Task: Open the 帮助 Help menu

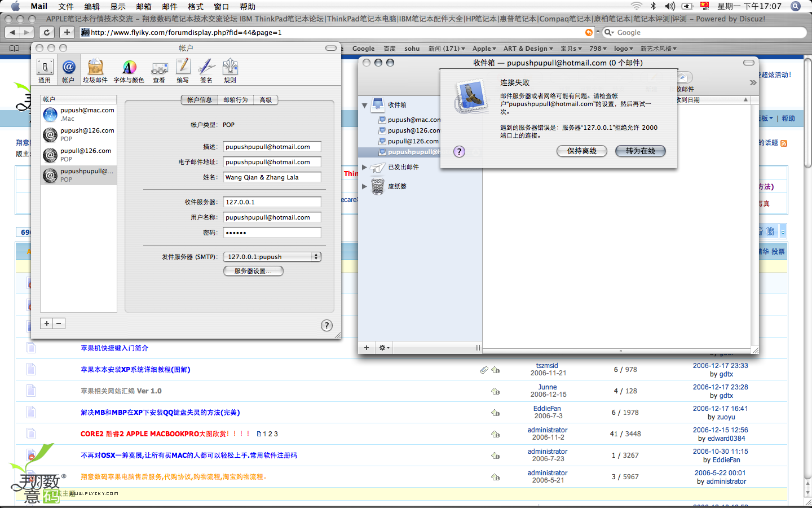Action: [248, 6]
